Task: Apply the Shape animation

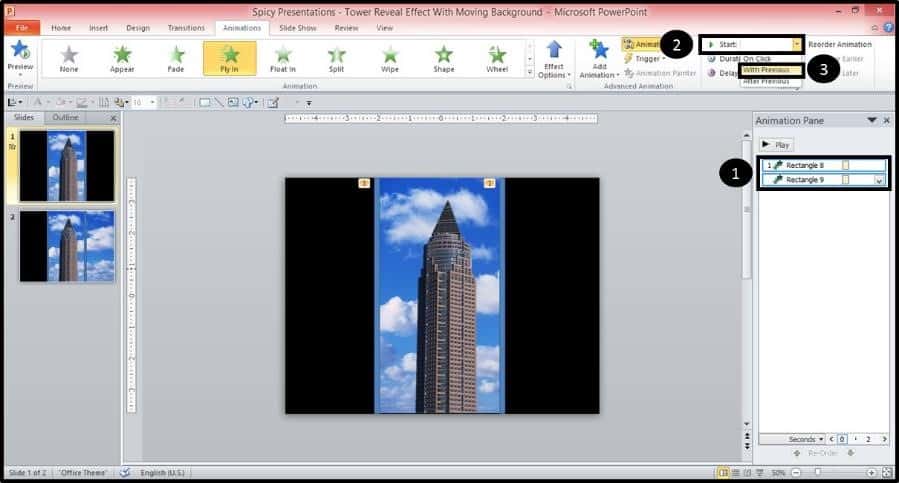Action: click(x=444, y=59)
